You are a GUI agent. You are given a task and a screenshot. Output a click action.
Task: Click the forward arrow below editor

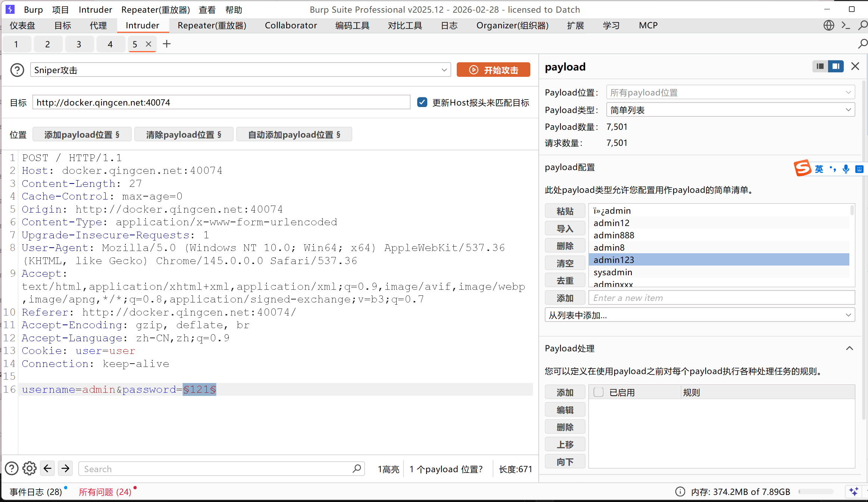click(x=65, y=468)
